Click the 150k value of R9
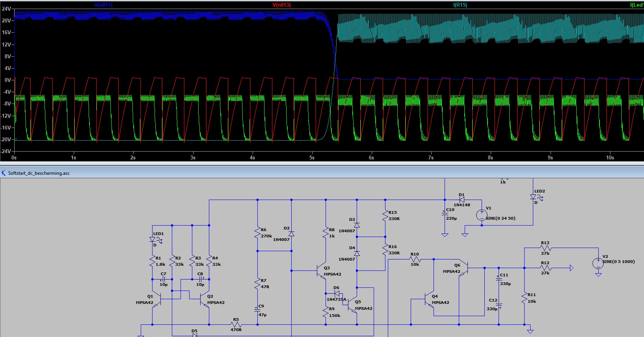 pyautogui.click(x=335, y=316)
